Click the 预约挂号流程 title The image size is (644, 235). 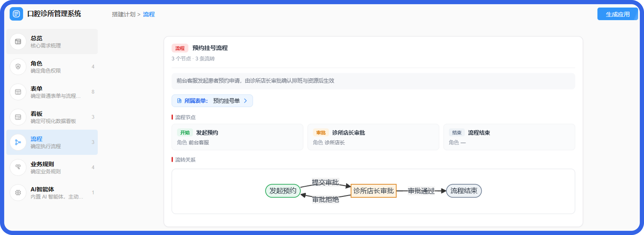coord(210,48)
